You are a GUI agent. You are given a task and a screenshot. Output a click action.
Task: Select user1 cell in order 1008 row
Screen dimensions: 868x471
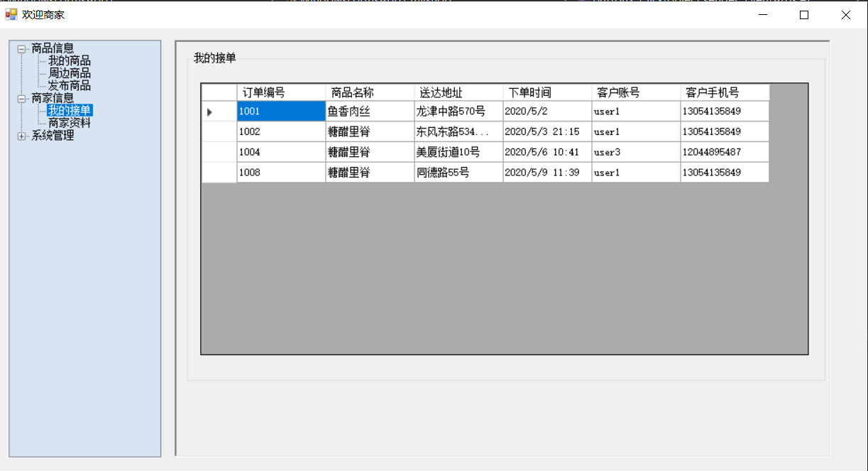(x=636, y=173)
